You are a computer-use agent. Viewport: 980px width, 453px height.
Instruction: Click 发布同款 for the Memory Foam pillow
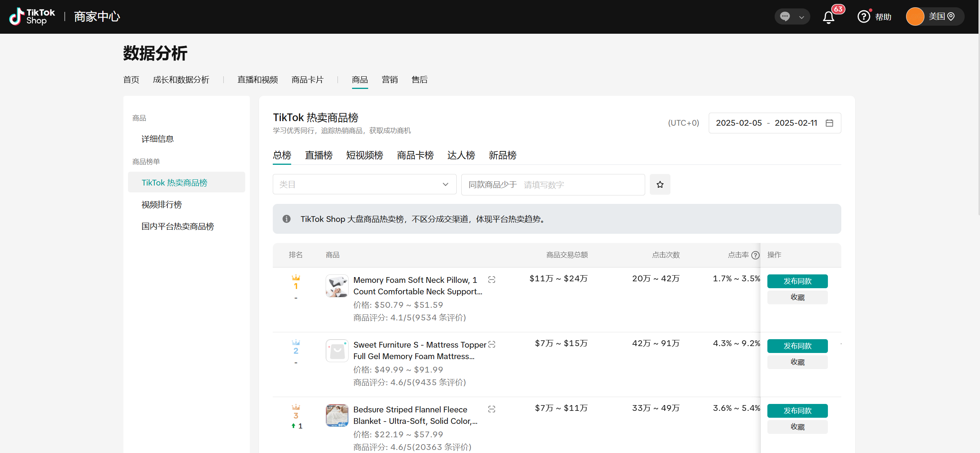coord(797,281)
